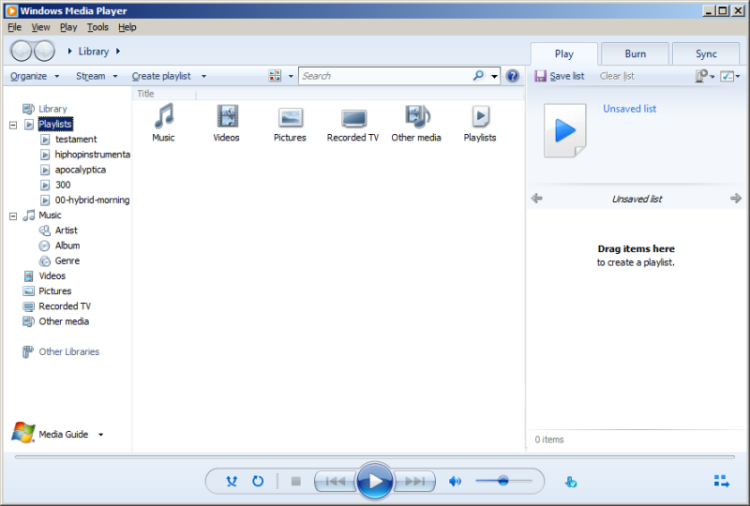Viewport: 750px width, 506px height.
Task: Expand the breadcrumb arrow after Library
Action: 118,51
